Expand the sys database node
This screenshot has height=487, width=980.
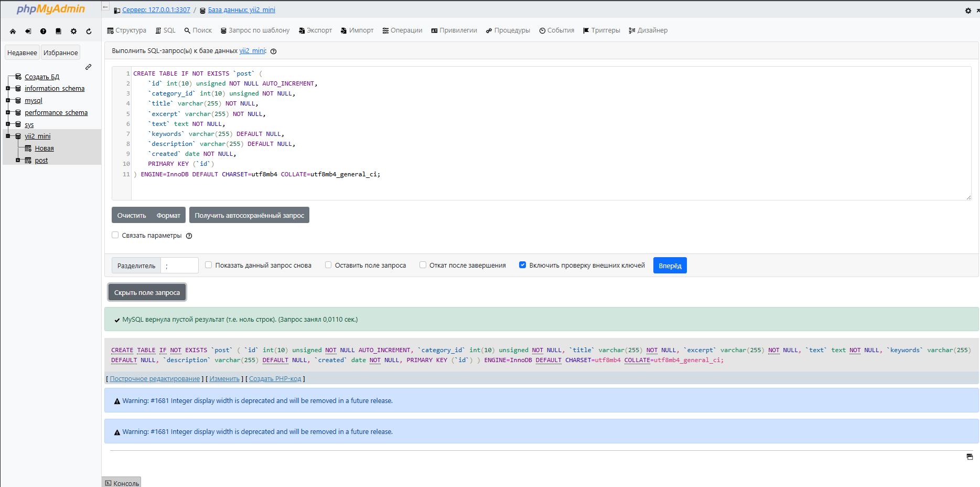click(x=8, y=124)
